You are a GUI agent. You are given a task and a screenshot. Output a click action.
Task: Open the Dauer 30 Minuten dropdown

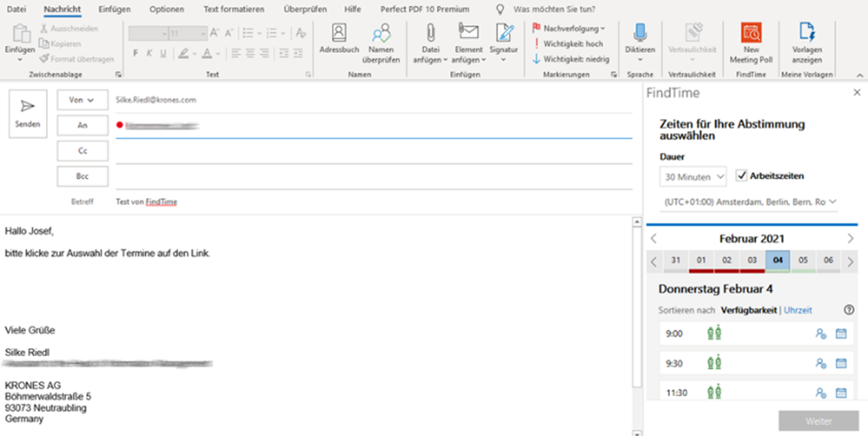pyautogui.click(x=693, y=176)
